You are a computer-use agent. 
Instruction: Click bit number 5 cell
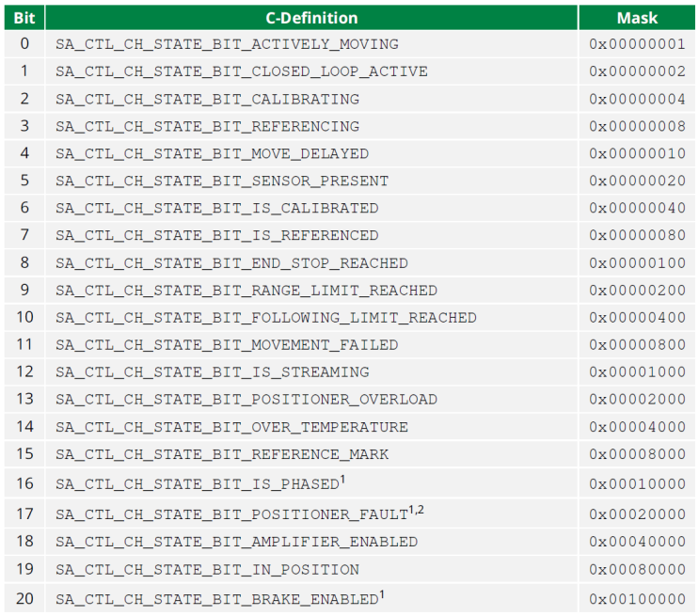24,180
